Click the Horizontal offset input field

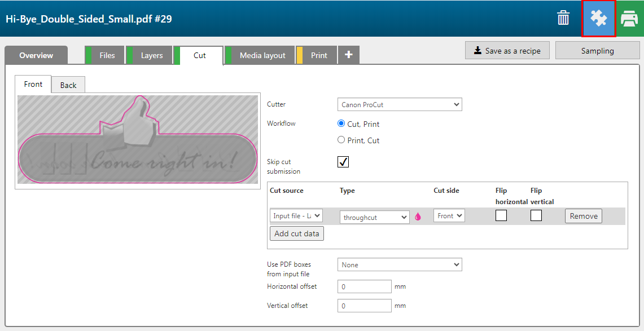tap(364, 286)
